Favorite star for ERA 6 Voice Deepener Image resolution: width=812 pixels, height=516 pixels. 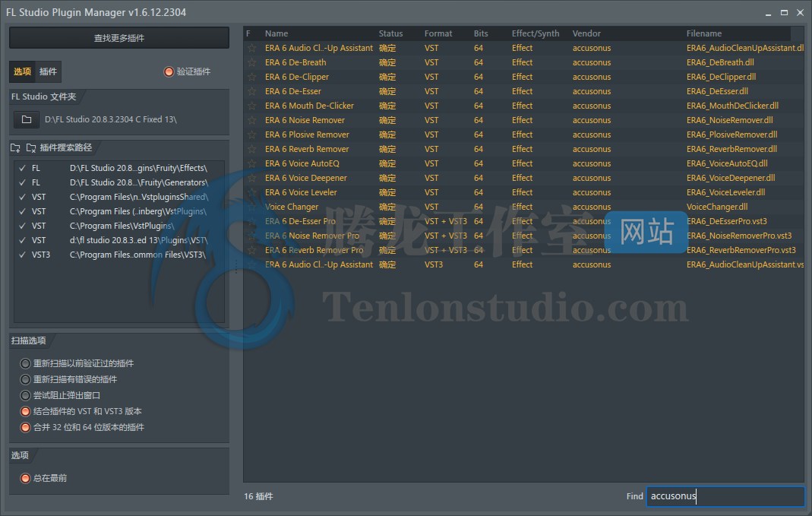click(x=251, y=179)
